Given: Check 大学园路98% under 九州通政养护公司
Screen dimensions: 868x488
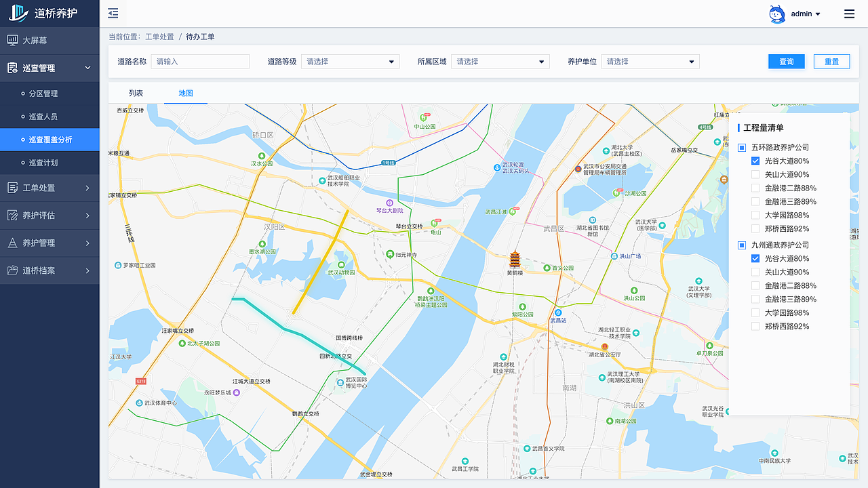Looking at the screenshot, I should tap(755, 312).
